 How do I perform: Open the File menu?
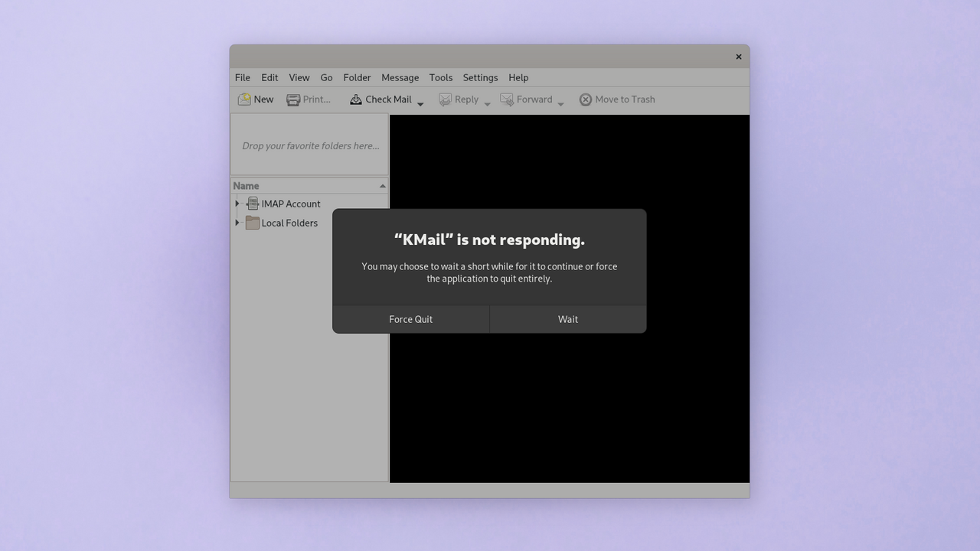243,77
